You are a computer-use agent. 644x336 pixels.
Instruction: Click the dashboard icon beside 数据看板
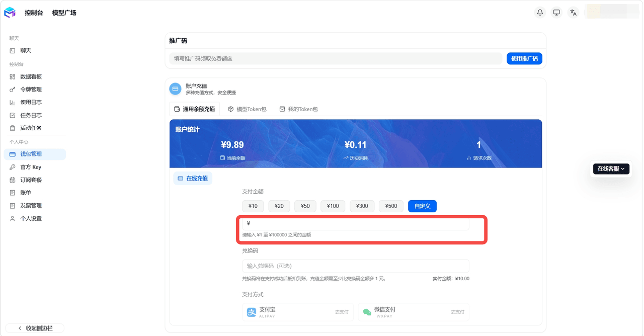point(13,77)
